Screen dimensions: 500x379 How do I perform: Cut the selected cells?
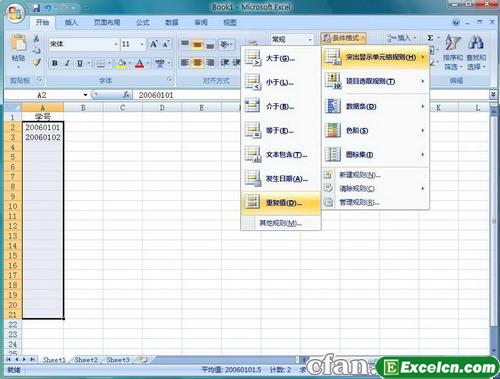[37, 39]
